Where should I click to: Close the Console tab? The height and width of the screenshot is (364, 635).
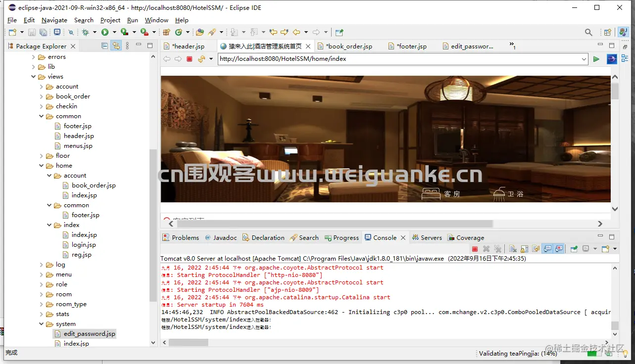pos(403,237)
